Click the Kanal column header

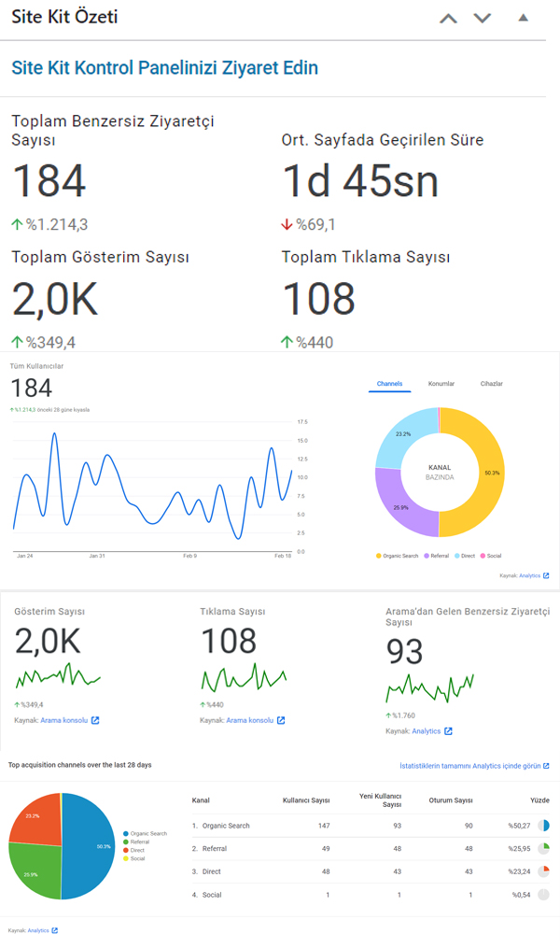tap(201, 799)
